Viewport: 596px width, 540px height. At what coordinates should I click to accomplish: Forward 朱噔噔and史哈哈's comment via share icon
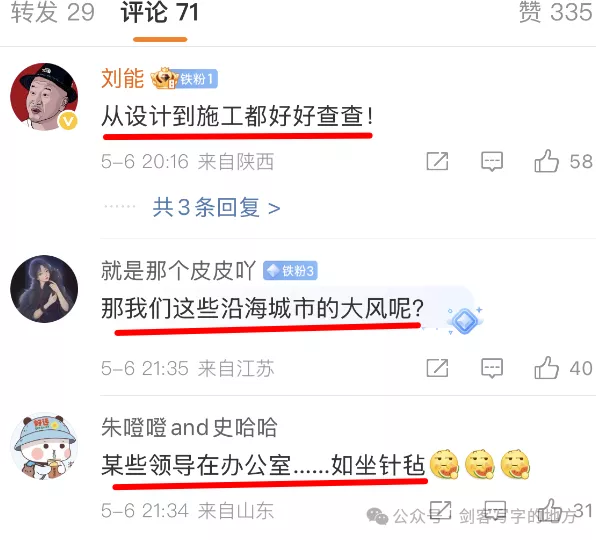click(x=440, y=510)
